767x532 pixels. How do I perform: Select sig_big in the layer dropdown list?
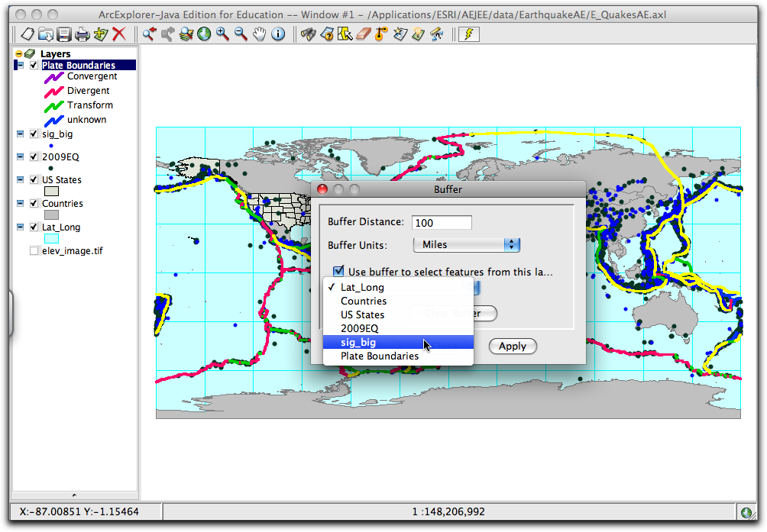click(398, 343)
